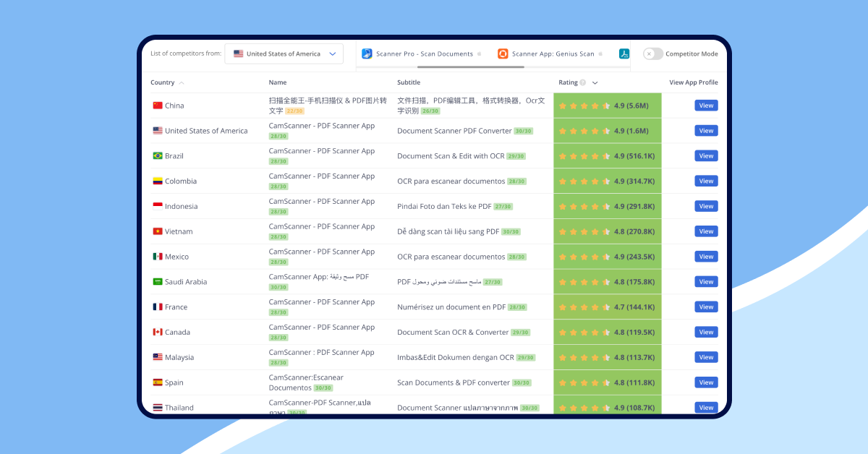Click the Saudi Arabia flag icon
Viewport: 868px width, 454px height.
(158, 282)
